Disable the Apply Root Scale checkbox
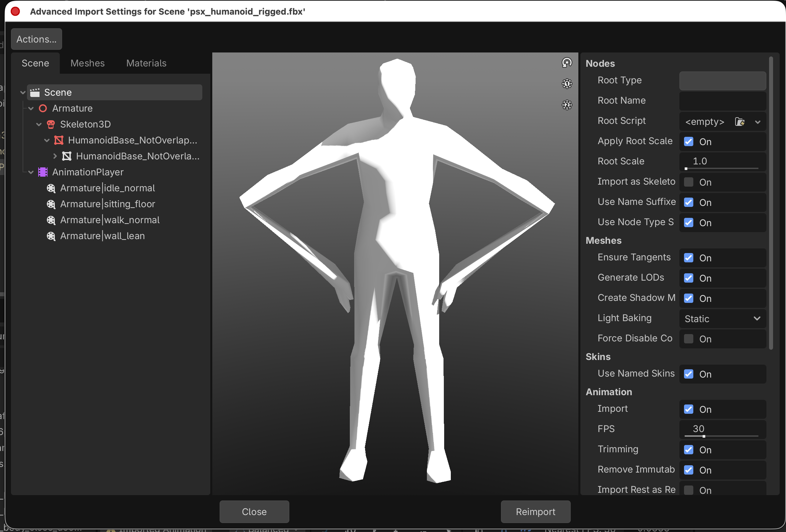Screen dimensions: 786x532 pos(689,141)
